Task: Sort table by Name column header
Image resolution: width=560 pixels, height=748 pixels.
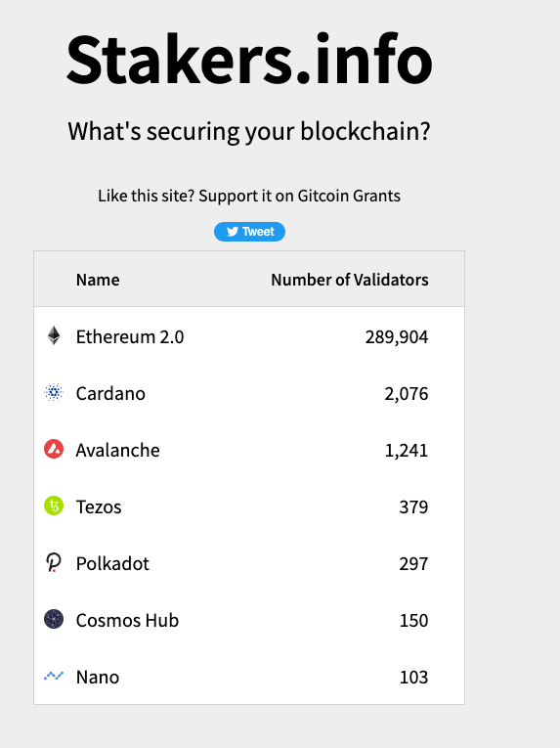Action: tap(98, 280)
